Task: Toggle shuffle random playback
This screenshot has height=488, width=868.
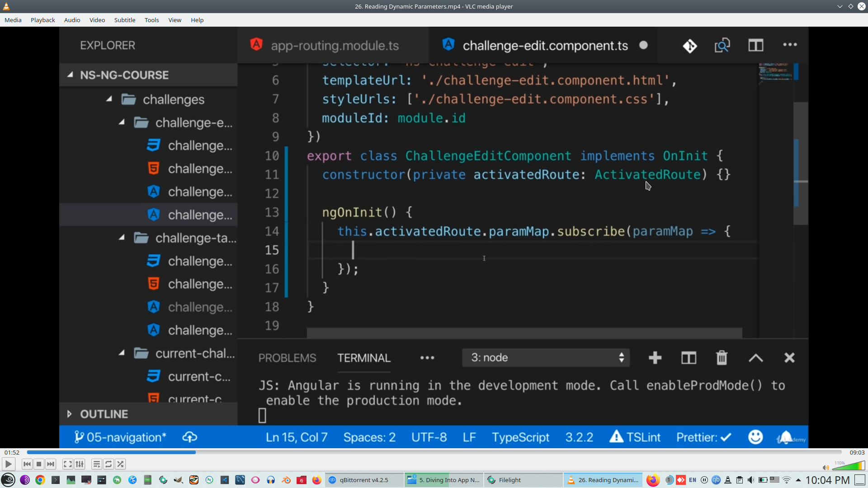Action: [x=120, y=464]
